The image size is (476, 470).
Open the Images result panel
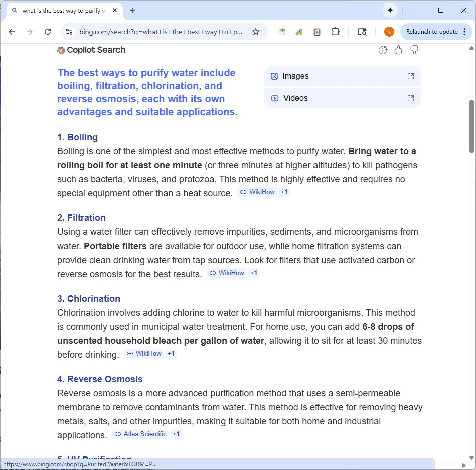343,76
